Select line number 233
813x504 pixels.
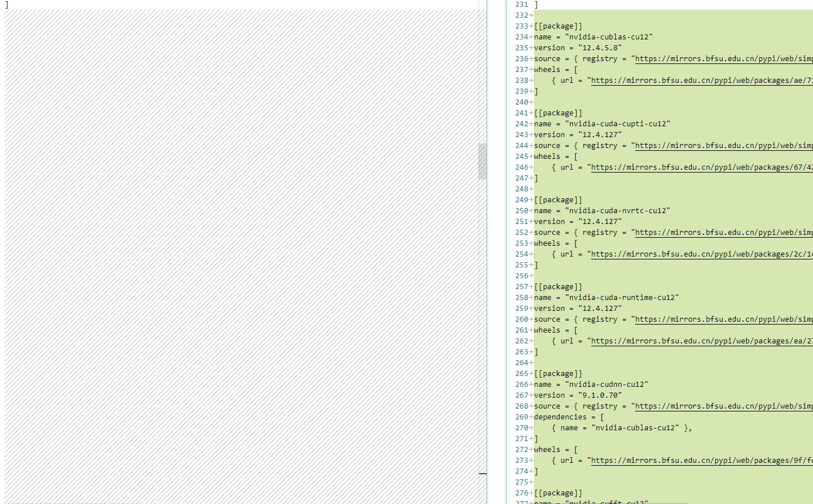click(521, 26)
